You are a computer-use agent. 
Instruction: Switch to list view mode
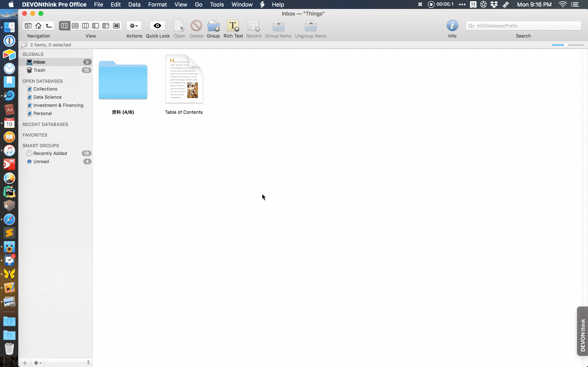tap(75, 26)
